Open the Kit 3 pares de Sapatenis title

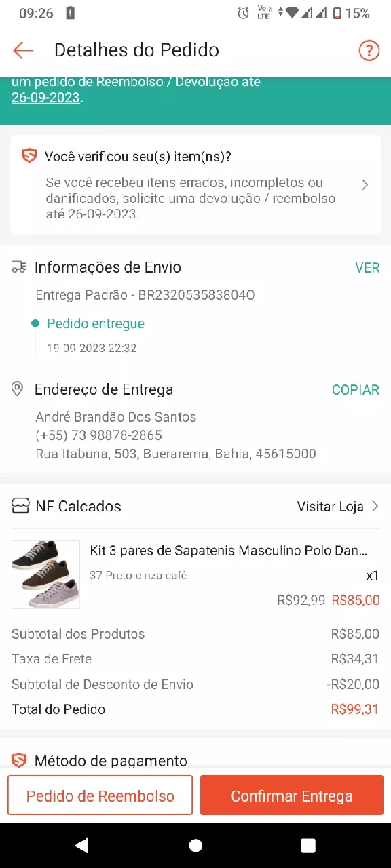coord(229,550)
